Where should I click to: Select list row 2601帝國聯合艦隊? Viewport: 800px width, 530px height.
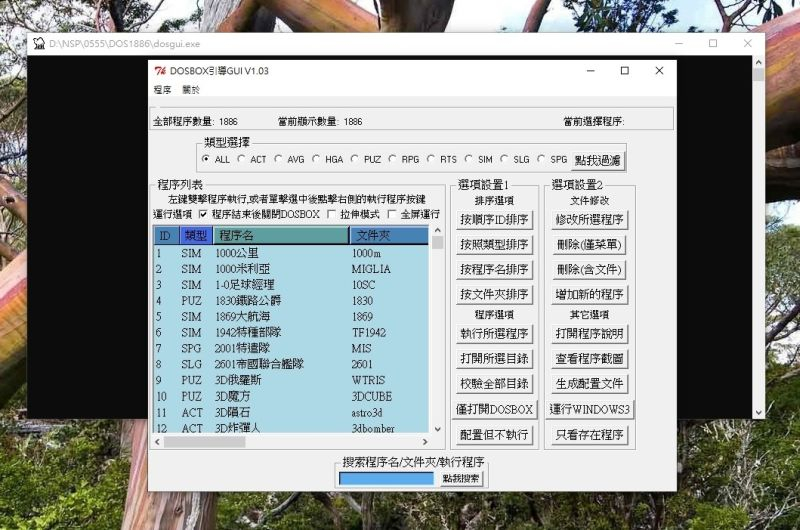pos(291,364)
